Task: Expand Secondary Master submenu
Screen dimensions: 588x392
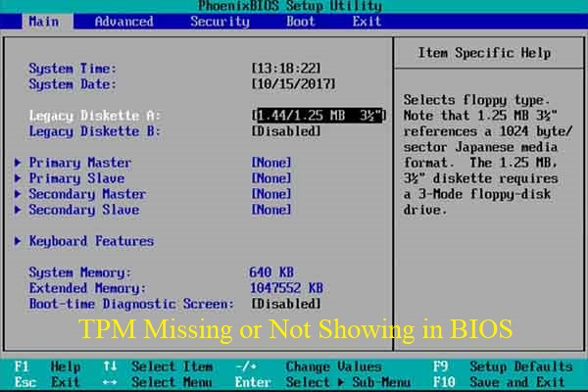Action: coord(87,194)
